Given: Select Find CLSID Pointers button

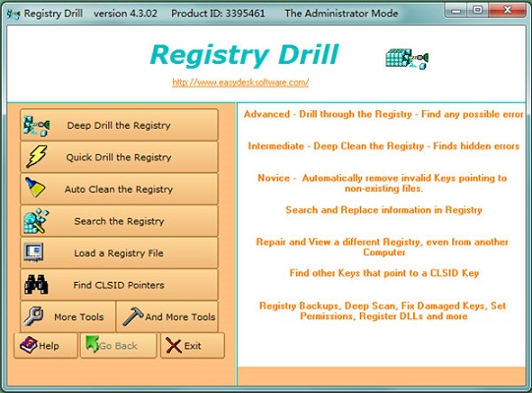Looking at the screenshot, I should point(119,285).
